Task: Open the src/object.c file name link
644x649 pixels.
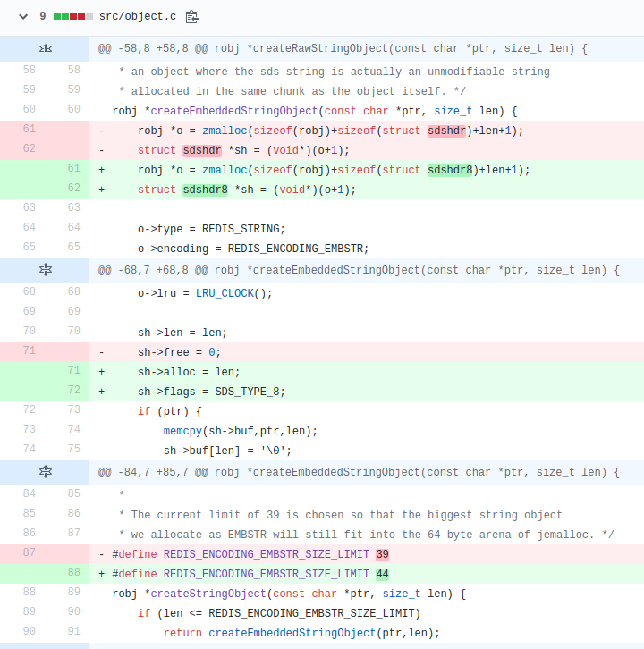Action: point(138,17)
